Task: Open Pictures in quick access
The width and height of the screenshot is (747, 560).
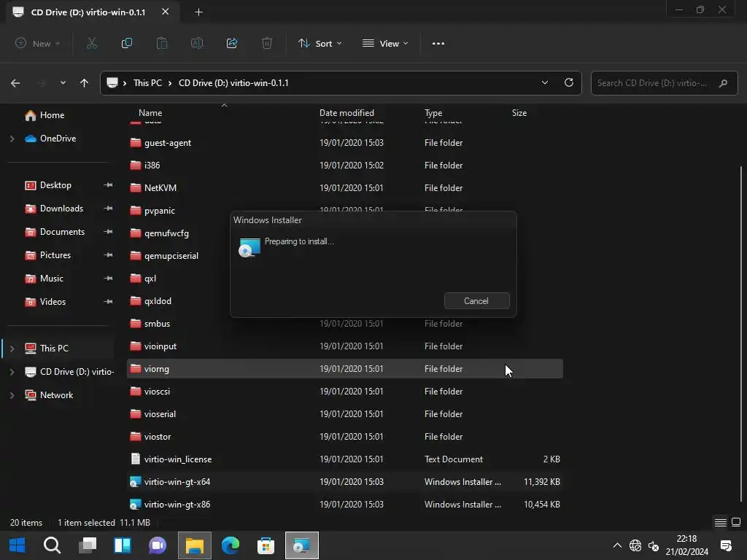Action: click(55, 255)
